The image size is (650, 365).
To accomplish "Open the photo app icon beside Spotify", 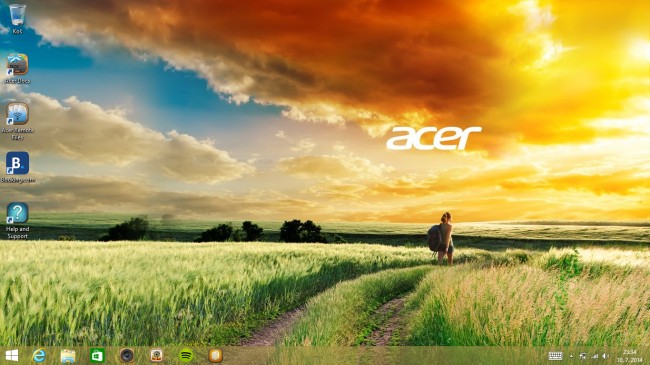I will (x=156, y=355).
